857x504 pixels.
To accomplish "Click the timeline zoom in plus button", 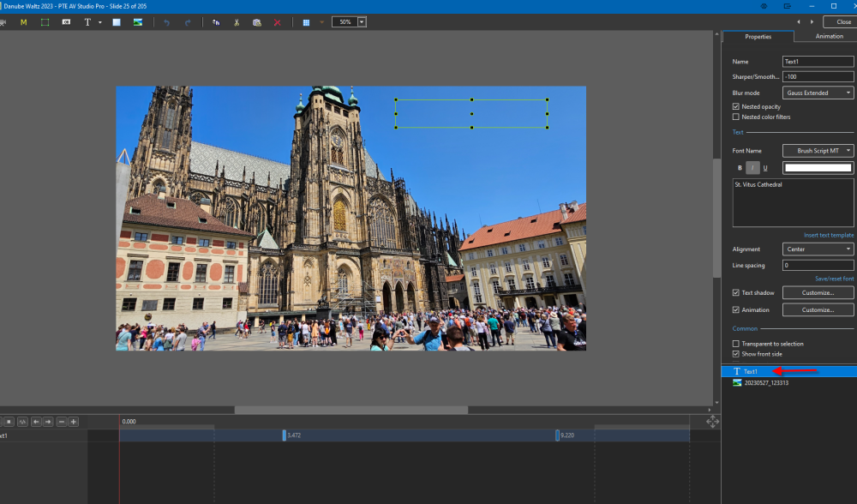I will 74,422.
